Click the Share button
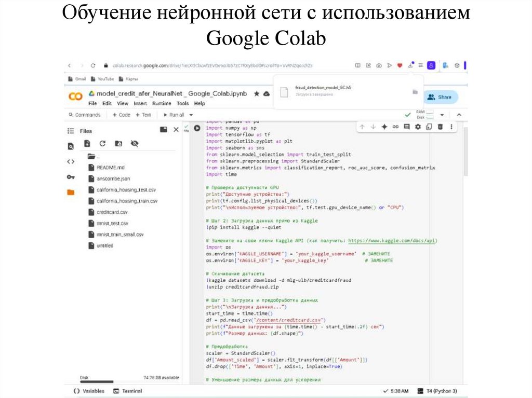532x398 pixels. point(440,97)
